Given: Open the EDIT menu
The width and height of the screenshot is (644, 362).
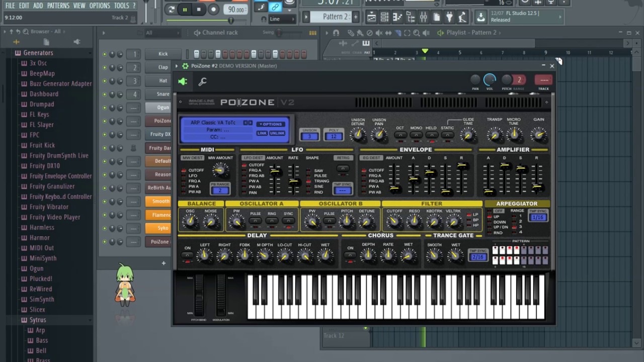Looking at the screenshot, I should click(24, 6).
